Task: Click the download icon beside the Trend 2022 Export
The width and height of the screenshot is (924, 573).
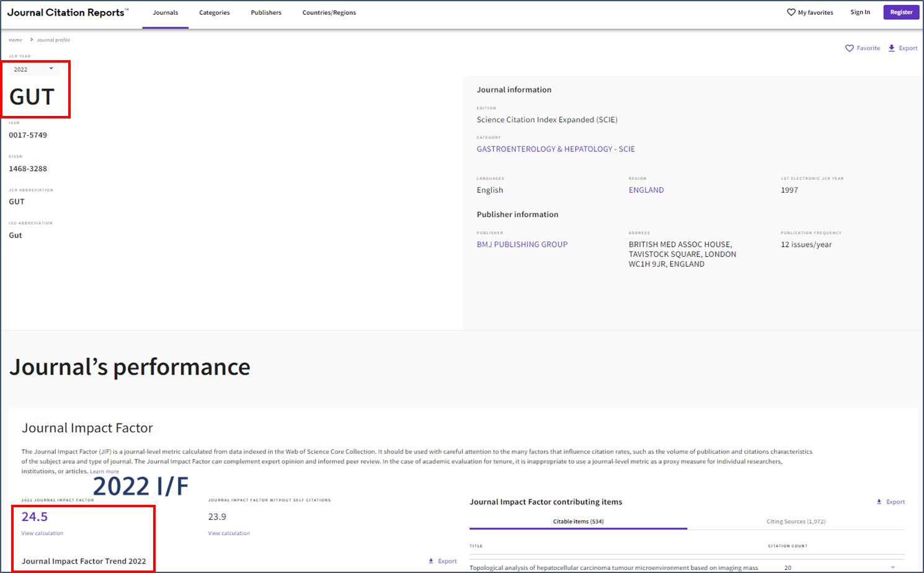Action: (x=431, y=561)
